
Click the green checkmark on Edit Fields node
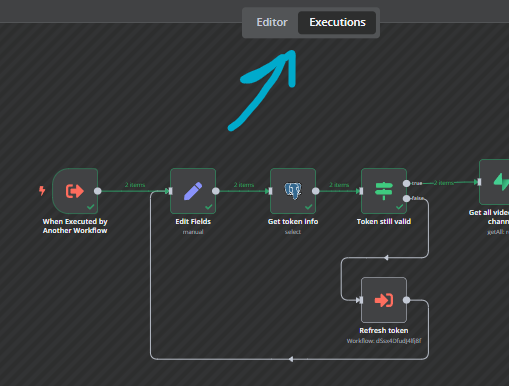coord(209,207)
